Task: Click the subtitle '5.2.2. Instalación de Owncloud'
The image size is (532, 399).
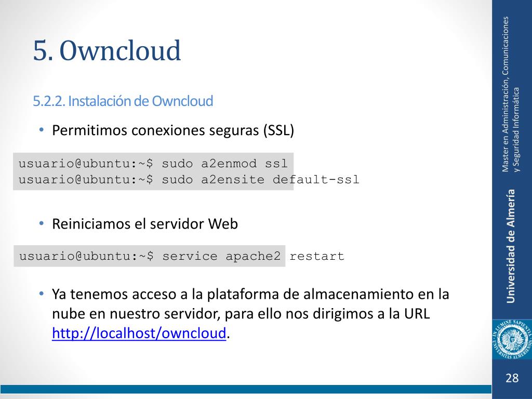Action: 123,101
